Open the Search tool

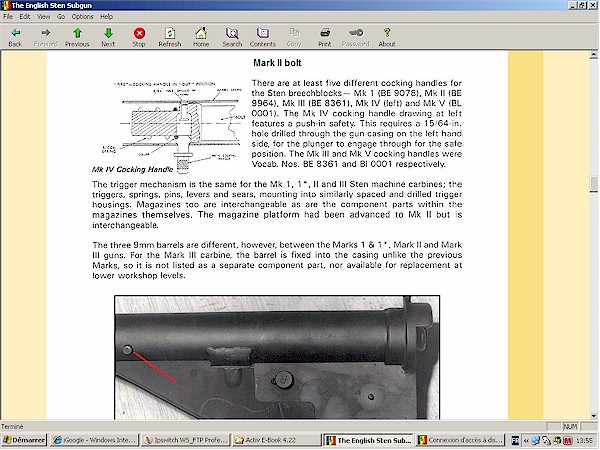[232, 37]
